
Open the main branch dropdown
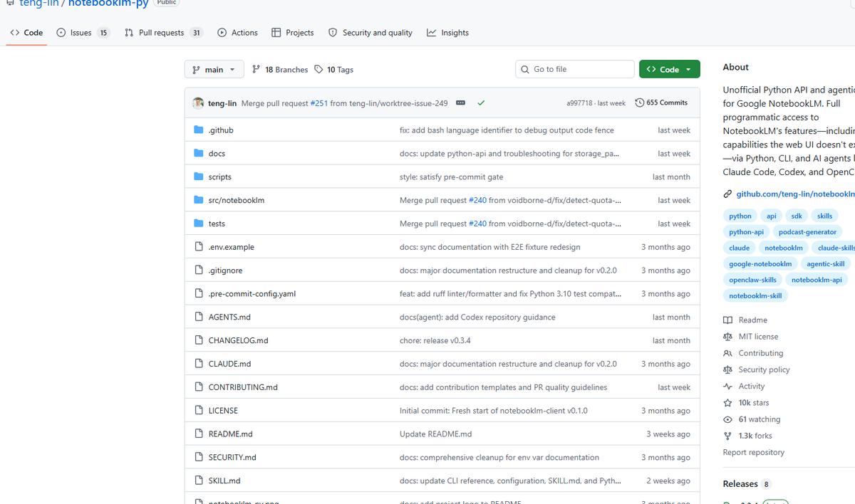[214, 70]
